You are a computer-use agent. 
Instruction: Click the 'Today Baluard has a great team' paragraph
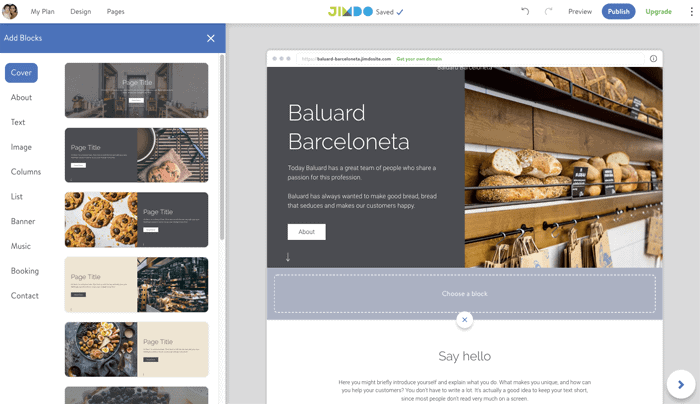point(362,173)
